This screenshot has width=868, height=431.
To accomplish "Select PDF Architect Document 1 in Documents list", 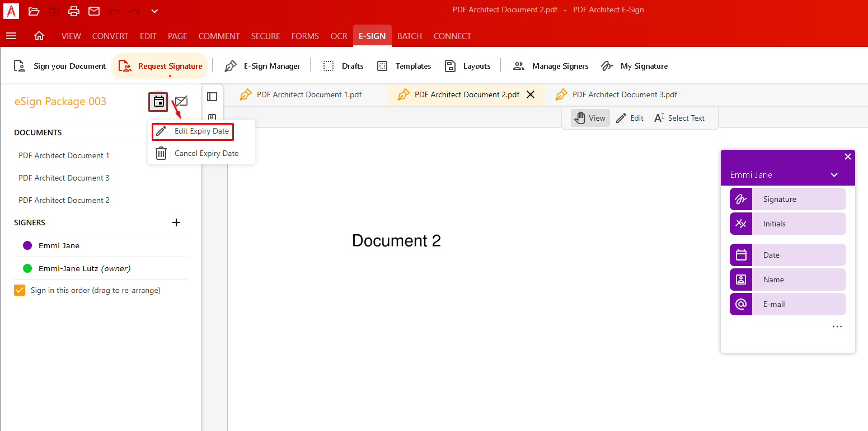I will coord(64,155).
